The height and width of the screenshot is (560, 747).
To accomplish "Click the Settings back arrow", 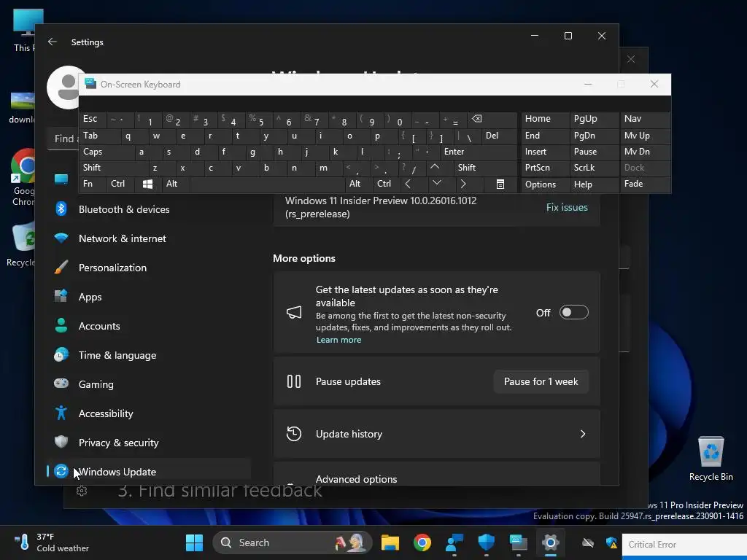I will (x=53, y=42).
